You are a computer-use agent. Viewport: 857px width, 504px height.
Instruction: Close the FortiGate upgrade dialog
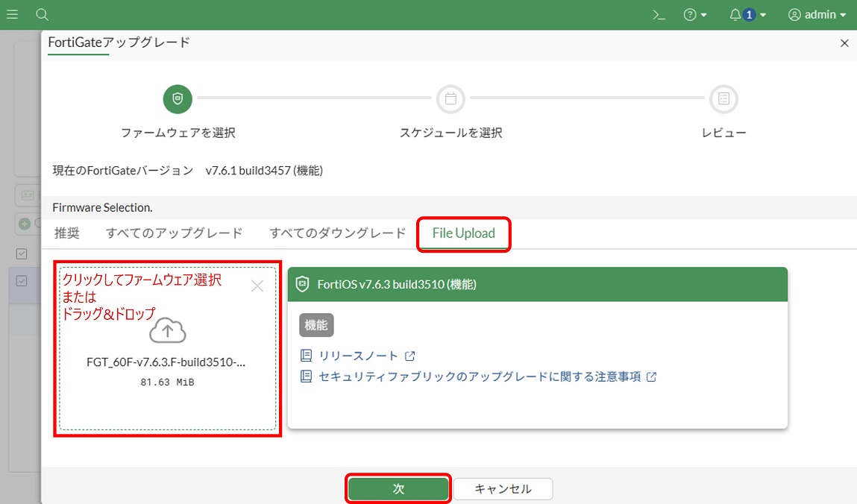(x=844, y=43)
